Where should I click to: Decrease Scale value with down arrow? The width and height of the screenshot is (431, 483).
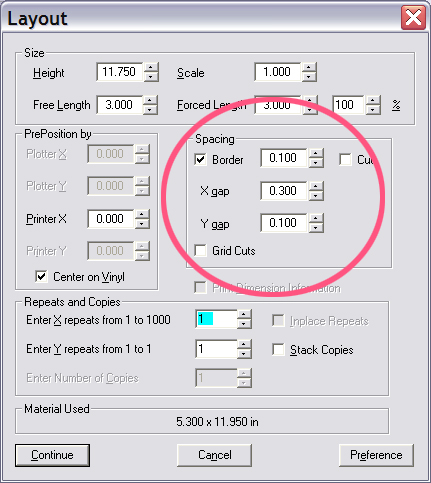pyautogui.click(x=309, y=77)
